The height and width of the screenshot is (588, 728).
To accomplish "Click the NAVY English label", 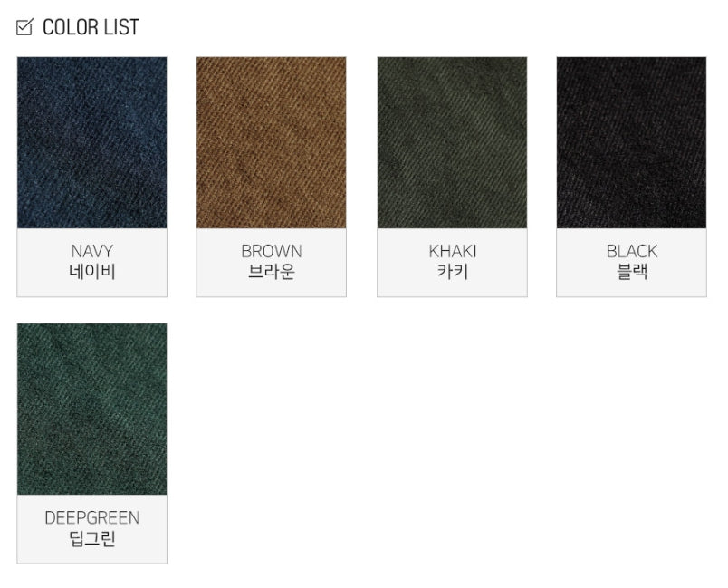I will pyautogui.click(x=92, y=251).
